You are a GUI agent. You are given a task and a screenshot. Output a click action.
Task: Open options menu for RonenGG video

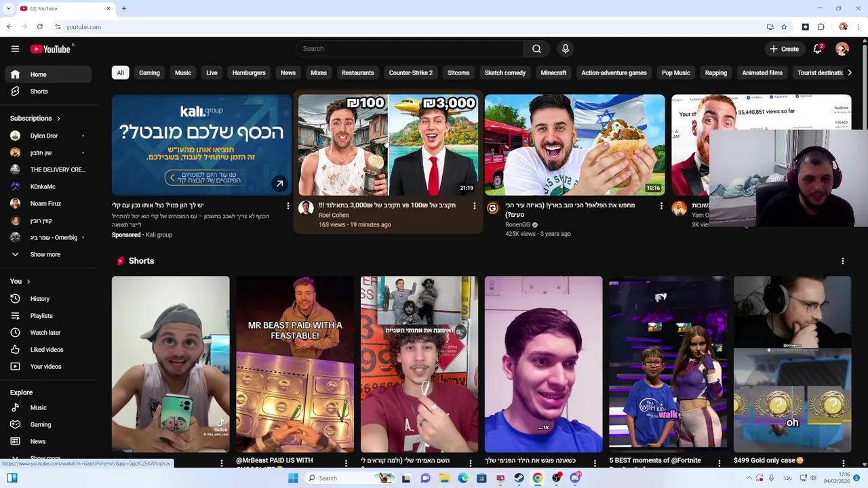coord(660,205)
